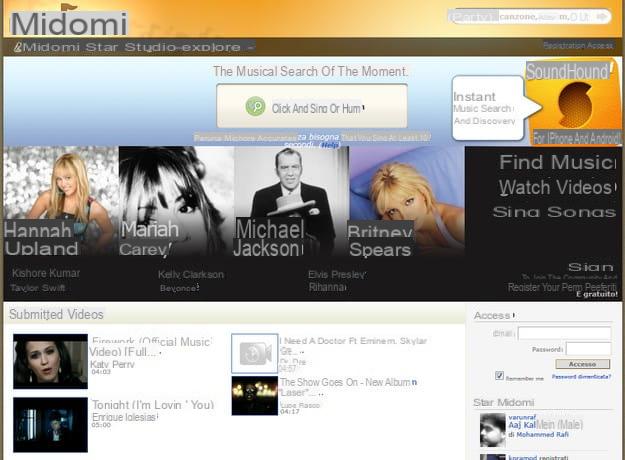Open the I Need A Doctor video title link

click(x=353, y=346)
